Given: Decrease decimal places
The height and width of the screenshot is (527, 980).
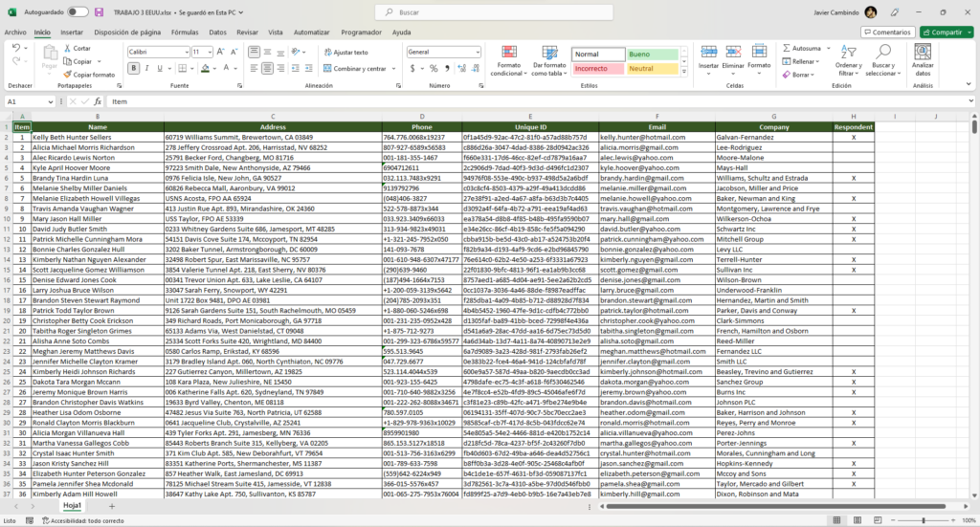Looking at the screenshot, I should pyautogui.click(x=476, y=68).
